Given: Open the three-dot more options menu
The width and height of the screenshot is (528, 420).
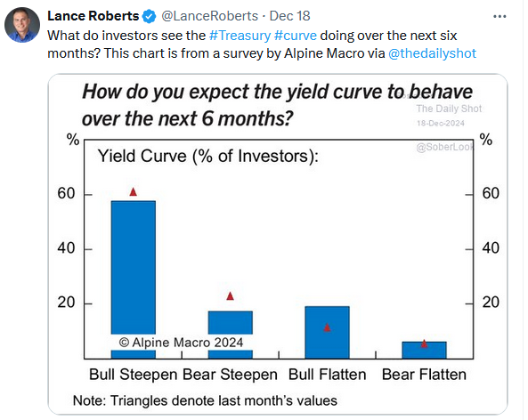Looking at the screenshot, I should pos(500,16).
